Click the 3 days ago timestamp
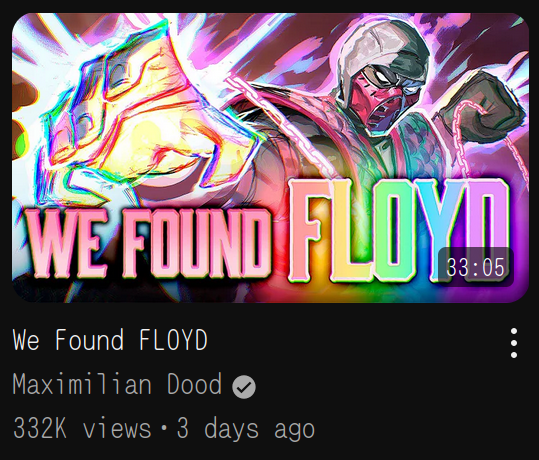 tap(246, 429)
